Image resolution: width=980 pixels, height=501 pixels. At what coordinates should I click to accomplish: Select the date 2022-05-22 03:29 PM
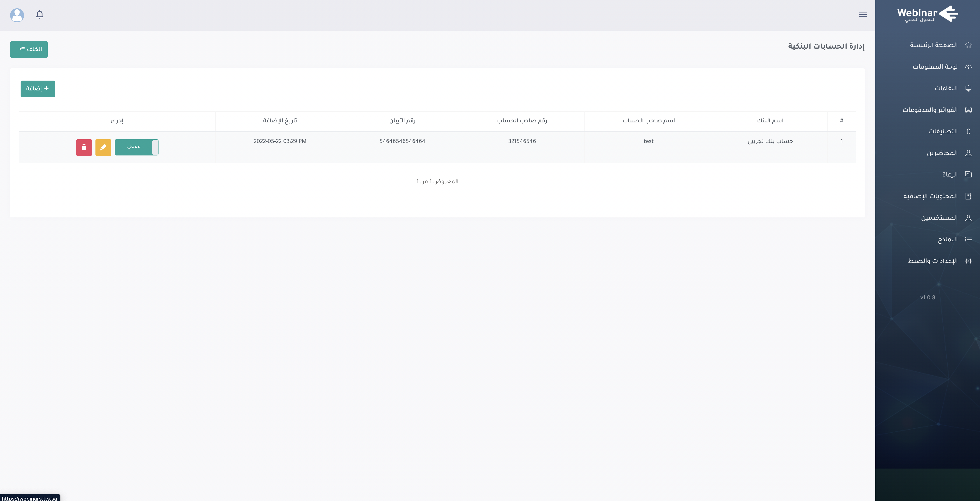(280, 141)
